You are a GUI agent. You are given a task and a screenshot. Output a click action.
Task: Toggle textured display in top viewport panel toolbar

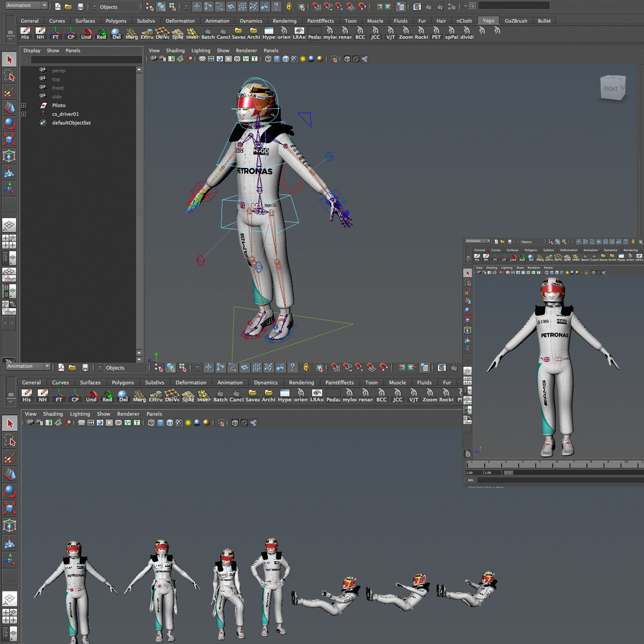point(294,59)
